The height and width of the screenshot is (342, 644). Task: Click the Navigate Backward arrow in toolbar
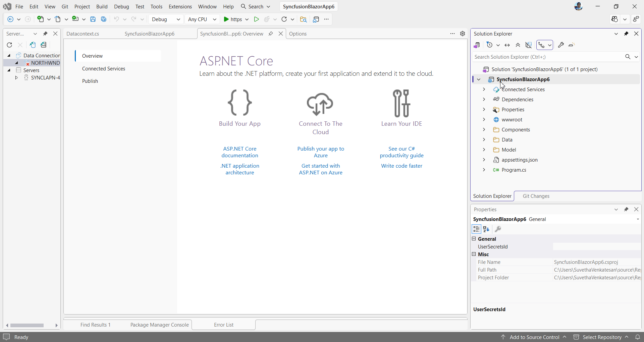[x=10, y=19]
